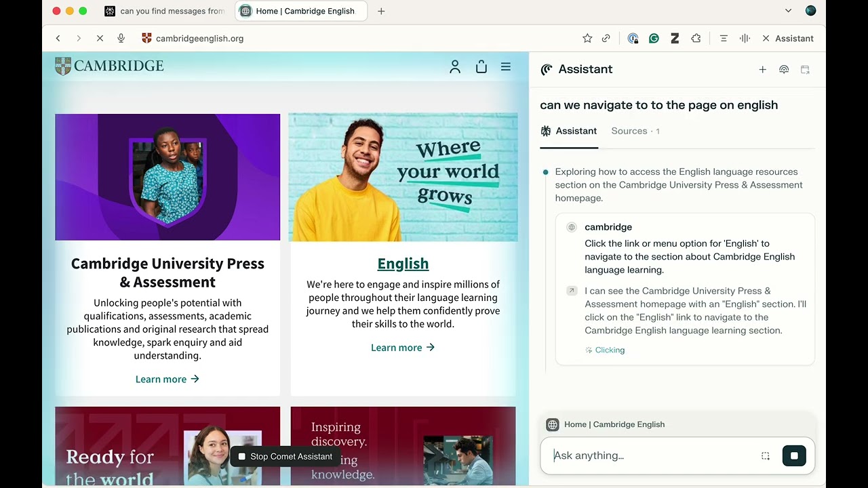
Task: Click the microphone voice icon in toolbar
Action: click(x=121, y=39)
